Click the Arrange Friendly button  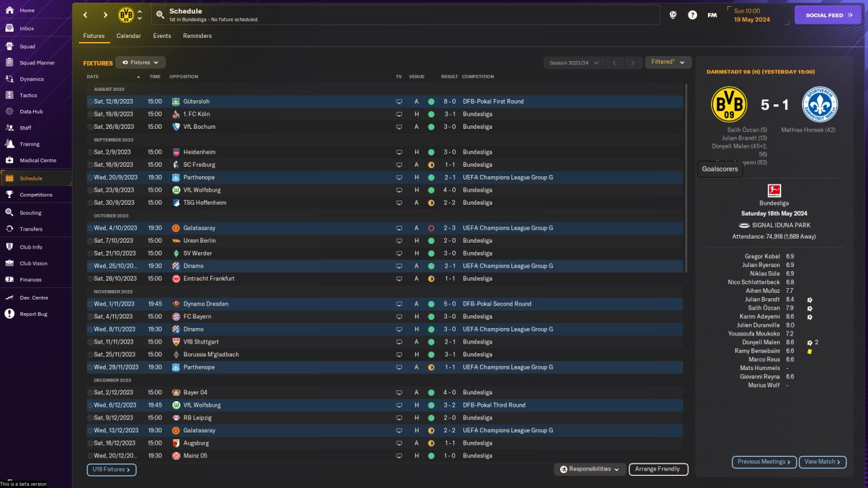pyautogui.click(x=658, y=469)
